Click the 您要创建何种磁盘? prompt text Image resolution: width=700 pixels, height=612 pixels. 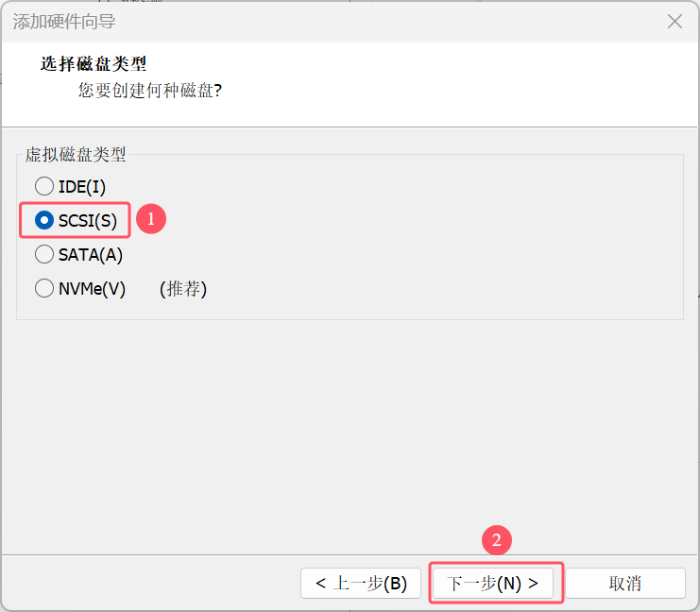tap(150, 90)
